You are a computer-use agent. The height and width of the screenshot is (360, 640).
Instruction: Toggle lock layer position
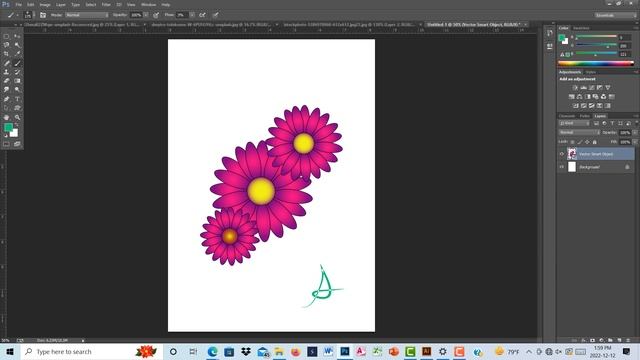[587, 142]
